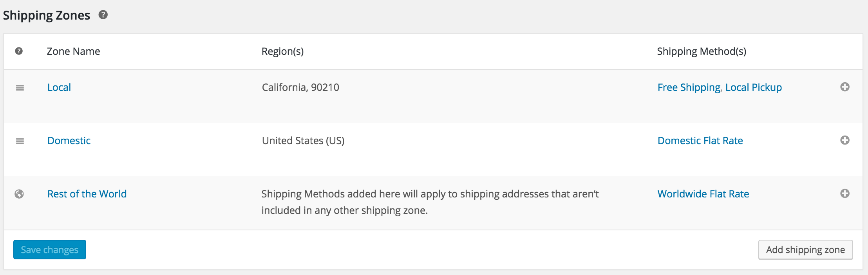Grab the drag handle for Domestic zone
Screen dimensions: 868x275
(x=20, y=141)
